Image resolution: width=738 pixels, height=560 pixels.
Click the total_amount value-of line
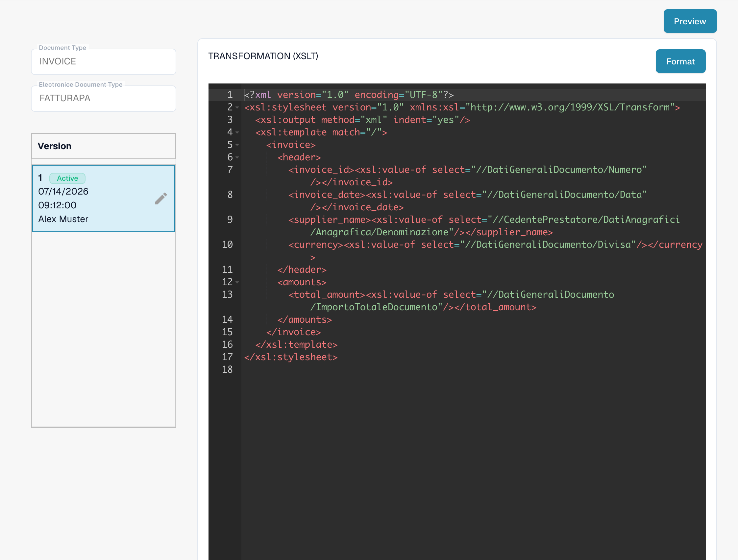click(451, 301)
